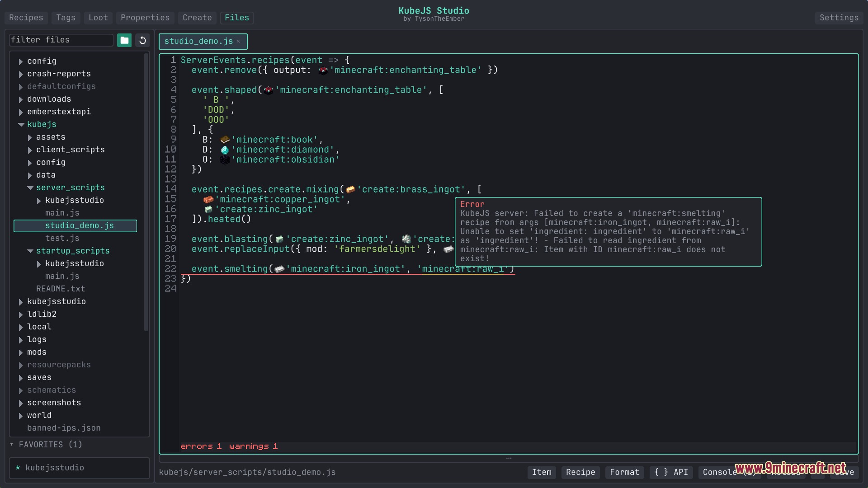The height and width of the screenshot is (488, 868).
Task: Click the zinc ingot icon on line 16
Action: point(208,209)
